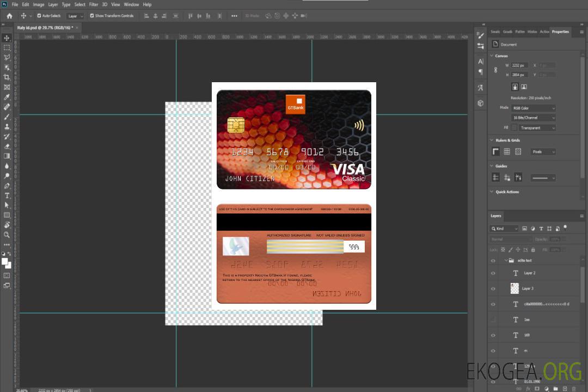
Task: Click the canvas Fill color swatch
Action: coord(514,128)
